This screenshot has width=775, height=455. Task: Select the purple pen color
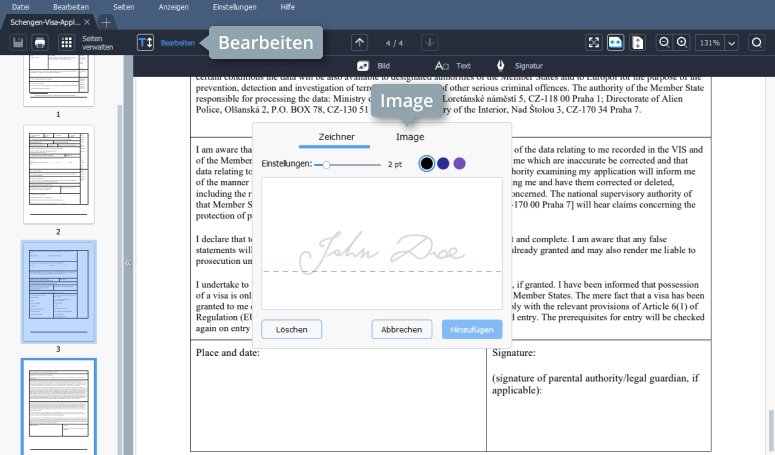pos(459,164)
